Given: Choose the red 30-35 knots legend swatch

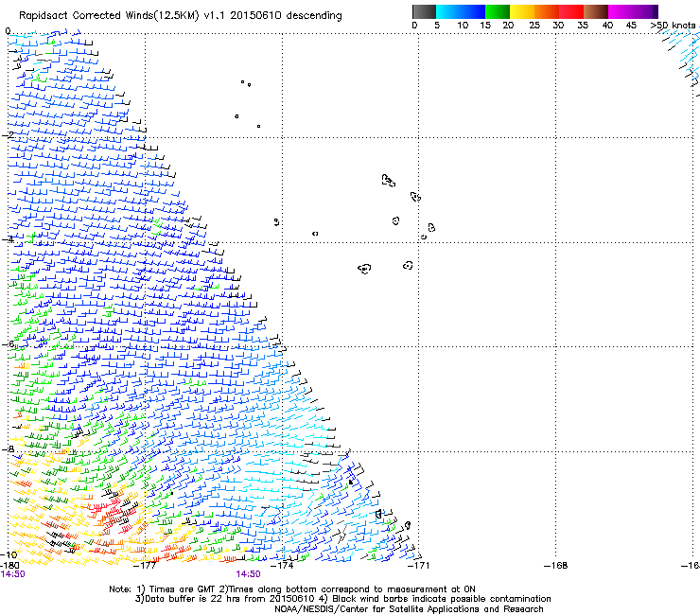Looking at the screenshot, I should [571, 11].
